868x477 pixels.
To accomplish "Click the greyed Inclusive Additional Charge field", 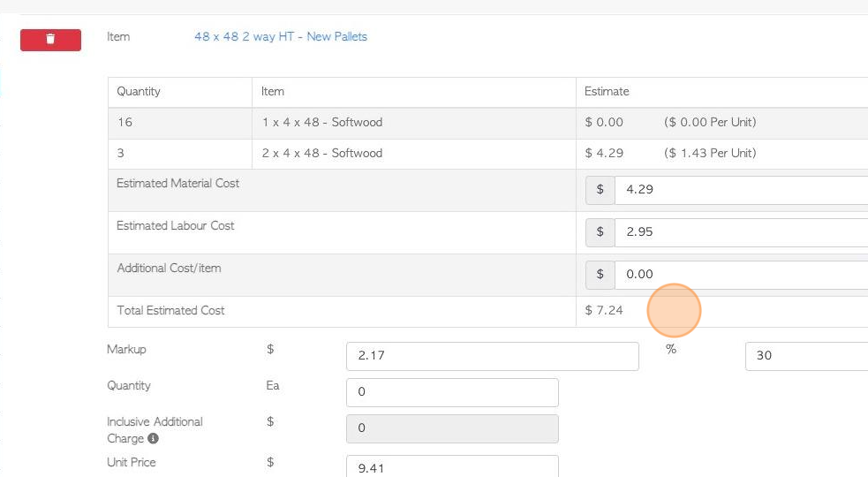I will pyautogui.click(x=452, y=428).
